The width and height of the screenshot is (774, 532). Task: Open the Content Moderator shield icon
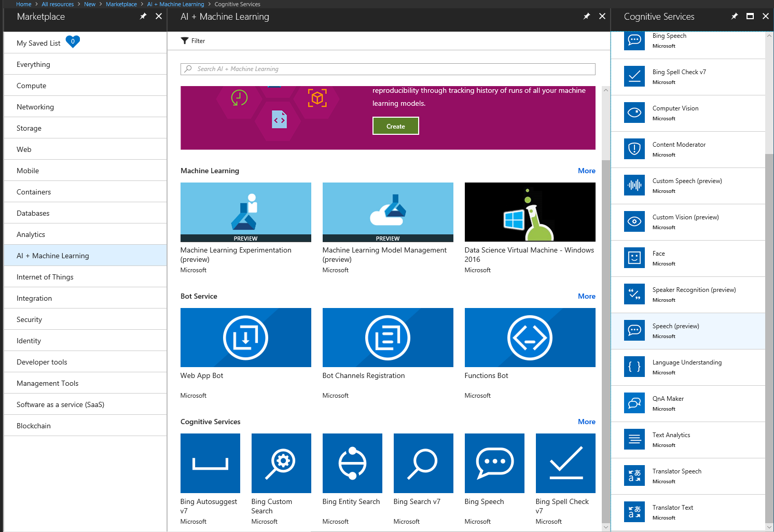coord(634,149)
